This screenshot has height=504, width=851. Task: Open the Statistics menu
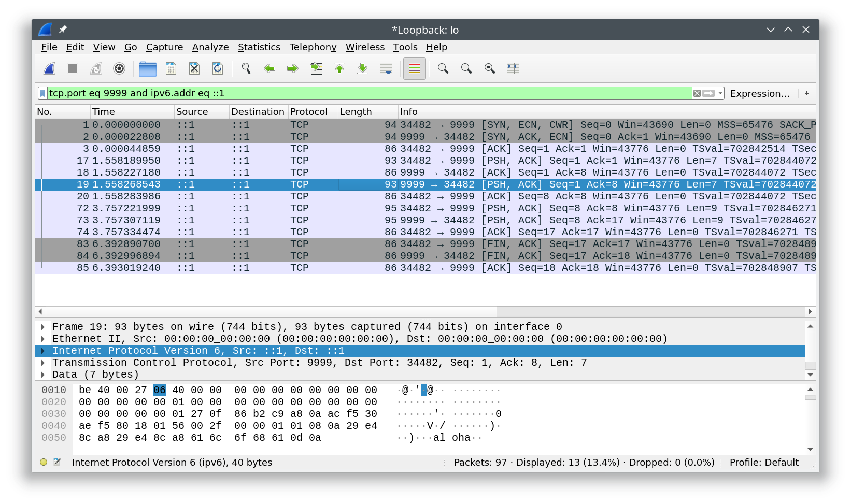coord(259,47)
